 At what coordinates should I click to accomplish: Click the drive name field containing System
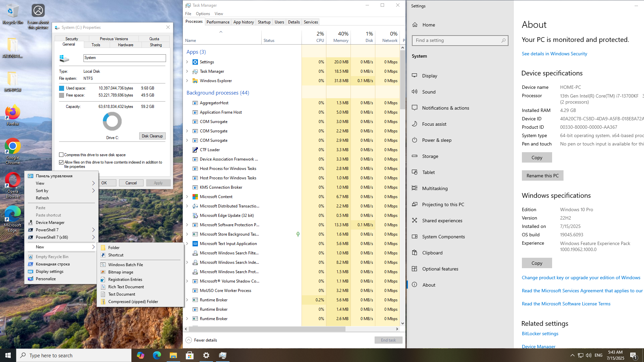(124, 58)
